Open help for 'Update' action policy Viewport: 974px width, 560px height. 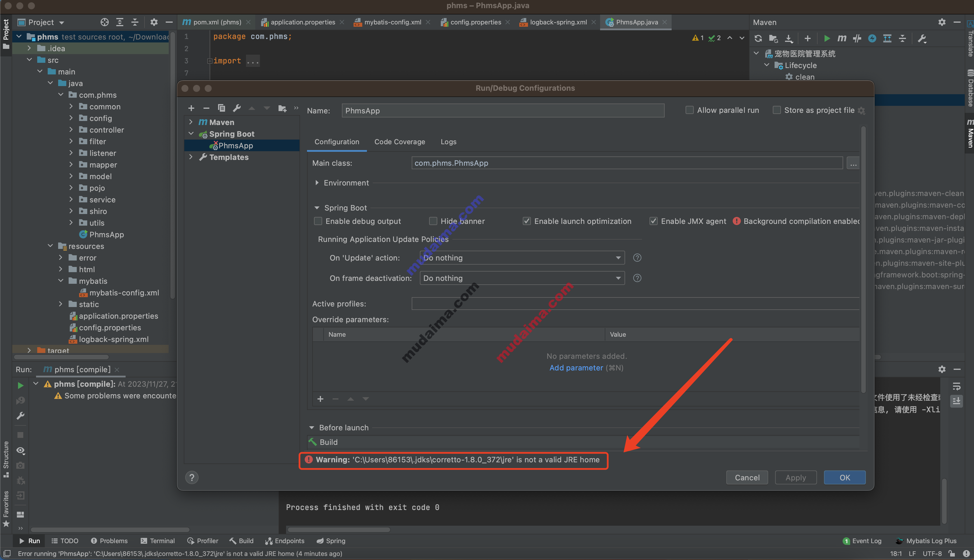pos(637,258)
